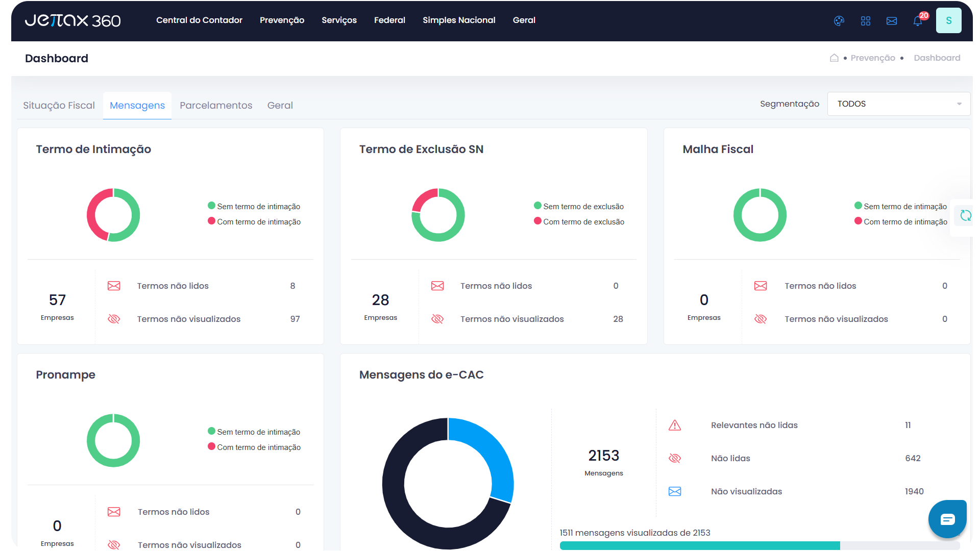
Task: Open the user avatar S menu
Action: [x=949, y=20]
